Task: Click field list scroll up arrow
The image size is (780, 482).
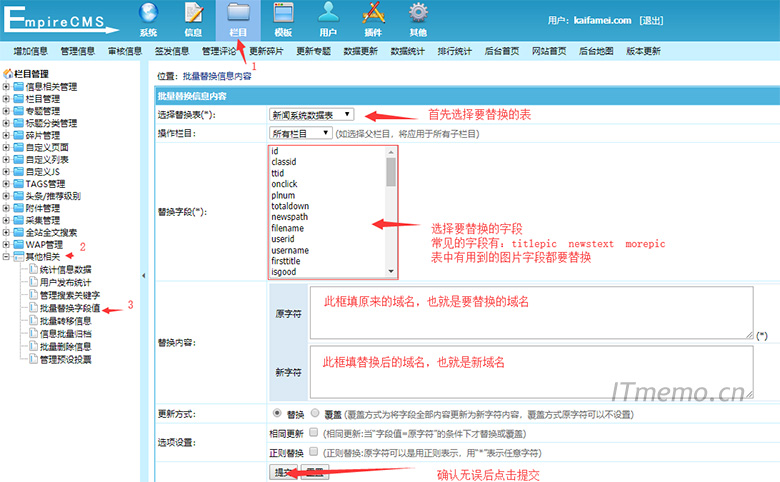Action: (x=391, y=152)
